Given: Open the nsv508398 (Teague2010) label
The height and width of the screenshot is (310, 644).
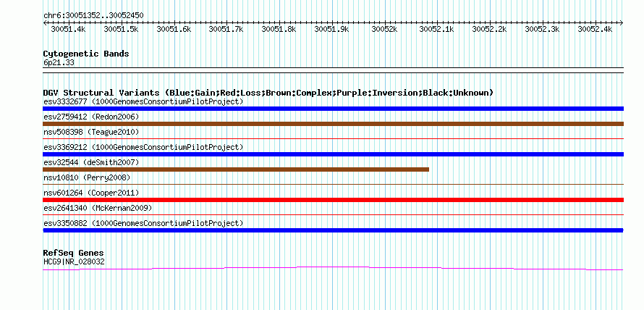Looking at the screenshot, I should [x=91, y=132].
